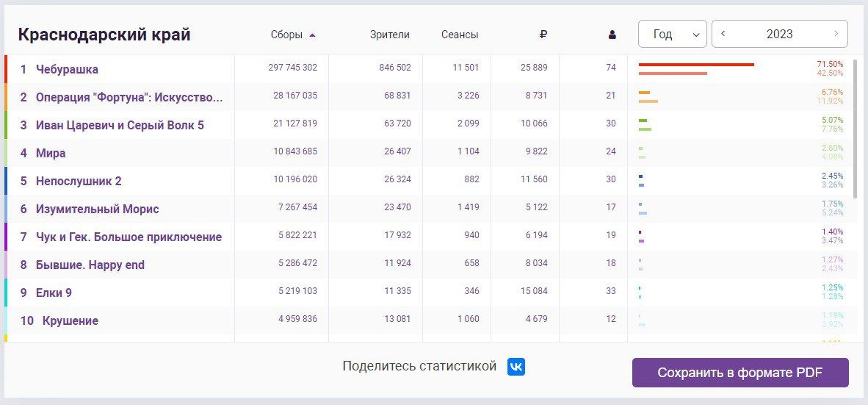Click the VK share icon

pos(516,367)
